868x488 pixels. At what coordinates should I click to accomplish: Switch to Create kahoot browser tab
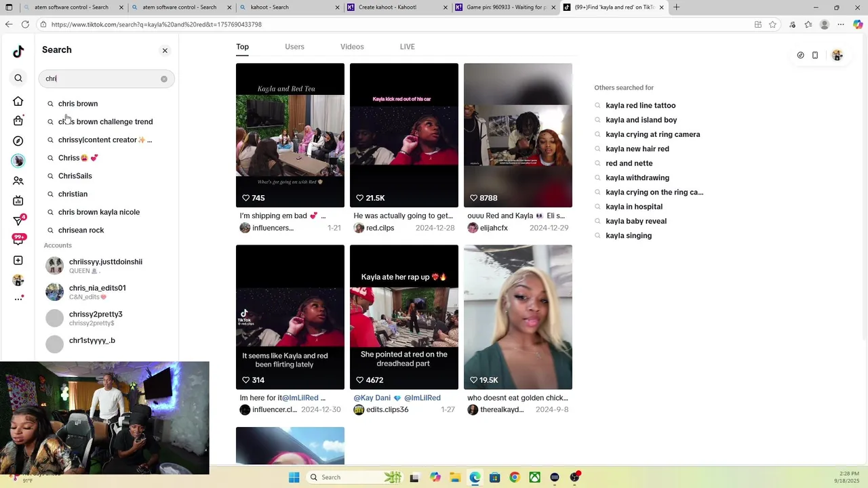397,7
